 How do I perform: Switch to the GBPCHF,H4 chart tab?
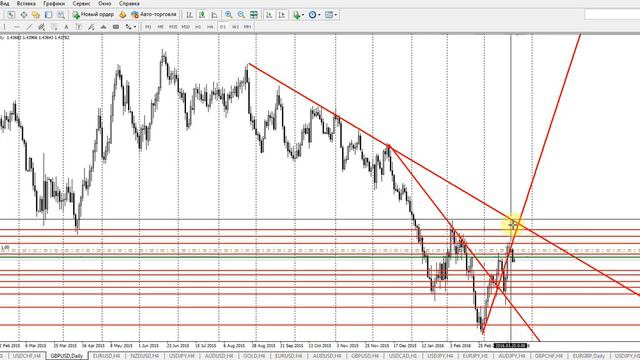(549, 356)
